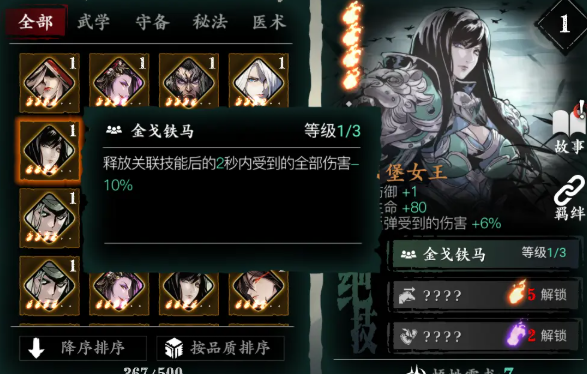Open the 守备 tab
Image resolution: width=587 pixels, height=374 pixels.
[x=152, y=22]
